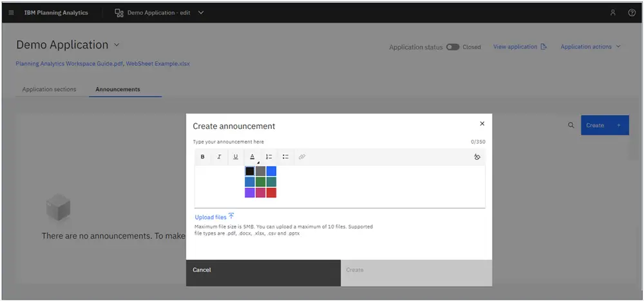Open the Application actions dropdown
Image resolution: width=644 pixels, height=301 pixels.
[x=591, y=47]
